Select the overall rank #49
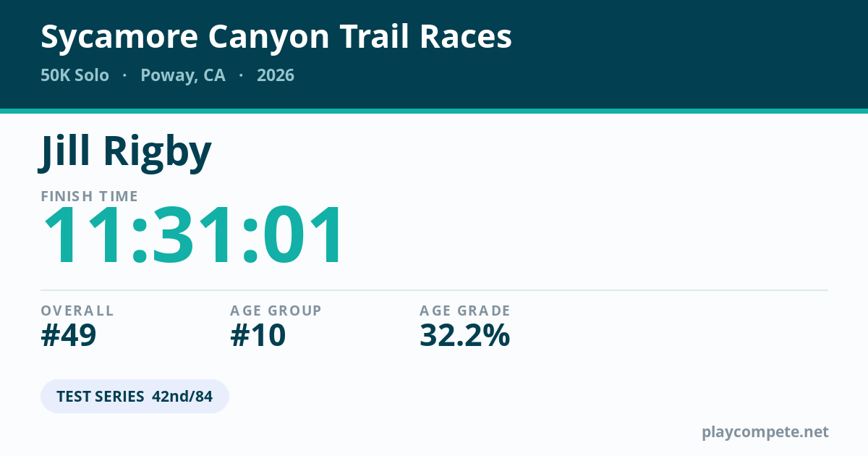 [x=69, y=335]
